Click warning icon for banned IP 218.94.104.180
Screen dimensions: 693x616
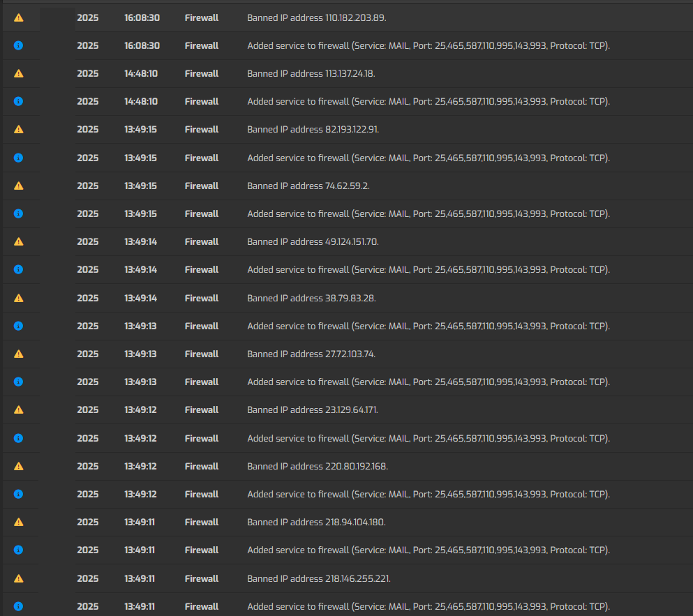coord(19,522)
